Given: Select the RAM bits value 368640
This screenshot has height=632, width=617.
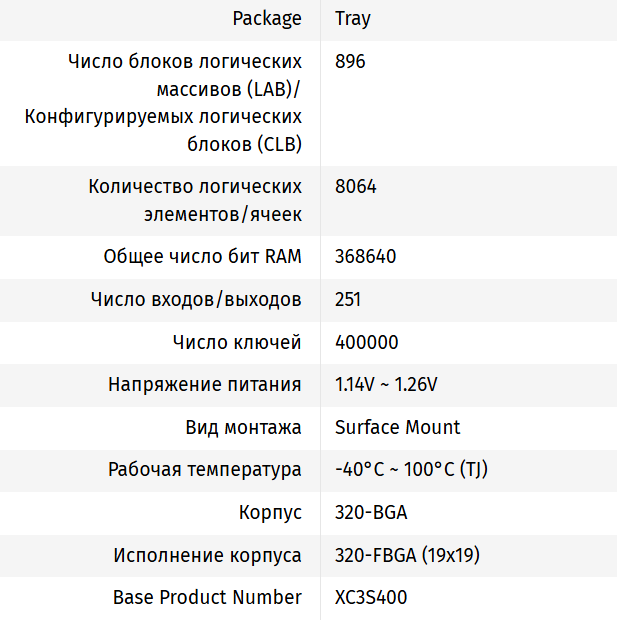Looking at the screenshot, I should tap(365, 257).
